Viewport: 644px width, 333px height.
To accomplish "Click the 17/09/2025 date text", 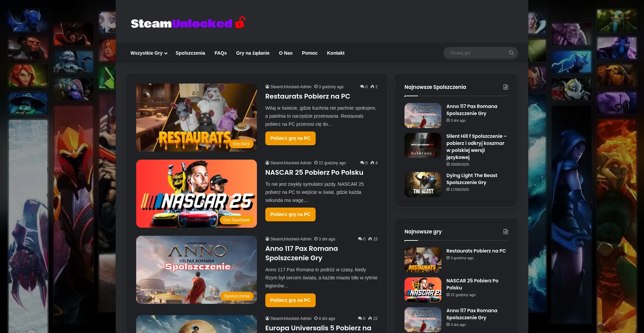I will 460,189.
